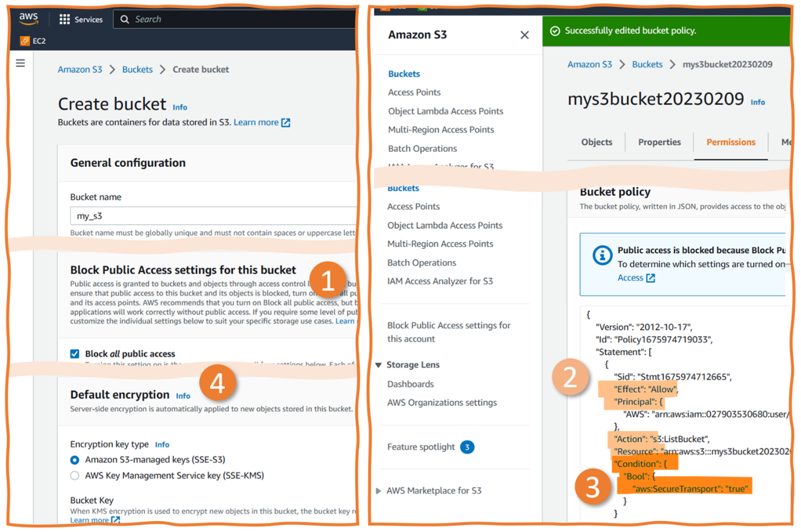
Task: Open Block Public Access settings for this account
Action: pos(448,332)
